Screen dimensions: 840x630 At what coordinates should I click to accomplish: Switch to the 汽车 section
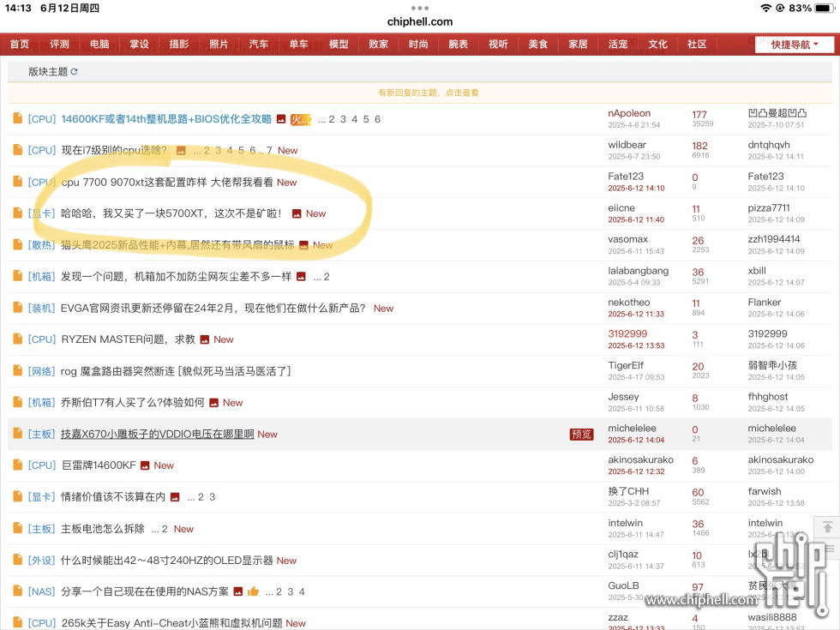click(x=259, y=44)
